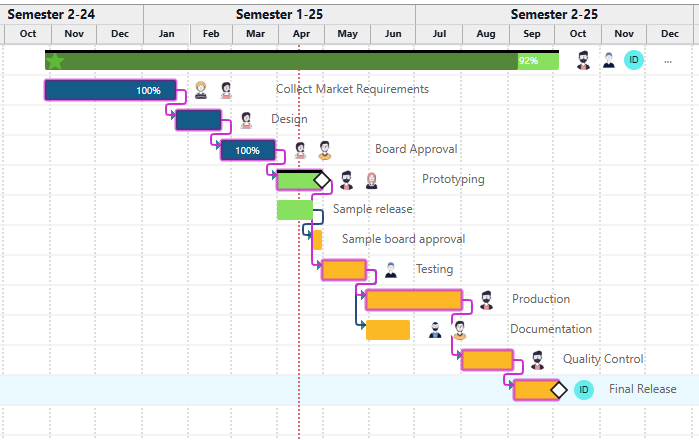The height and width of the screenshot is (440, 699).
Task: Select the Semester 1-25 timeline header
Action: pyautogui.click(x=279, y=14)
